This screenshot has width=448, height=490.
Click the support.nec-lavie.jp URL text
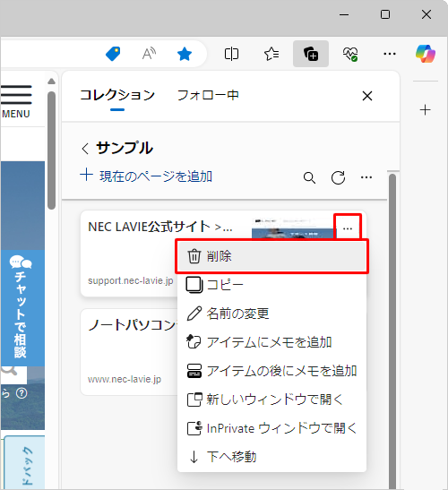click(x=130, y=280)
